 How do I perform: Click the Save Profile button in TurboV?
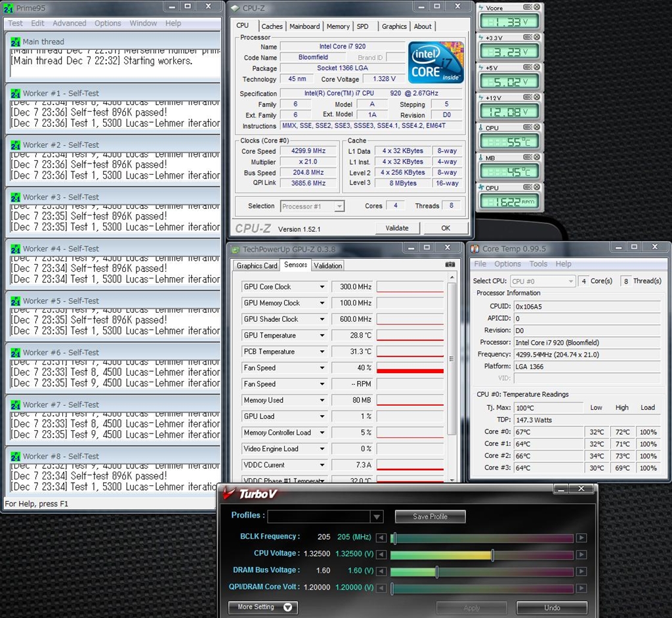pos(430,517)
